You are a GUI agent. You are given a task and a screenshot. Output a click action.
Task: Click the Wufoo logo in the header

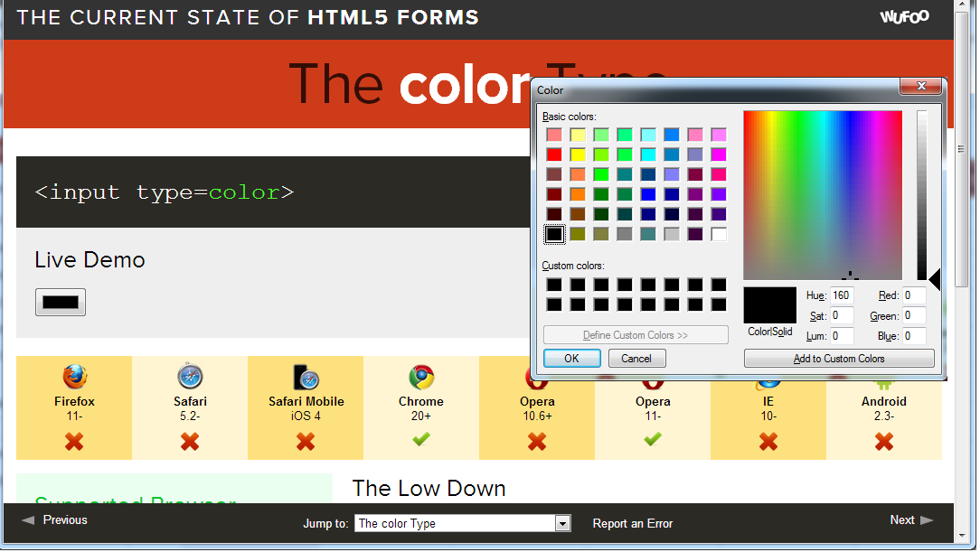pyautogui.click(x=904, y=17)
